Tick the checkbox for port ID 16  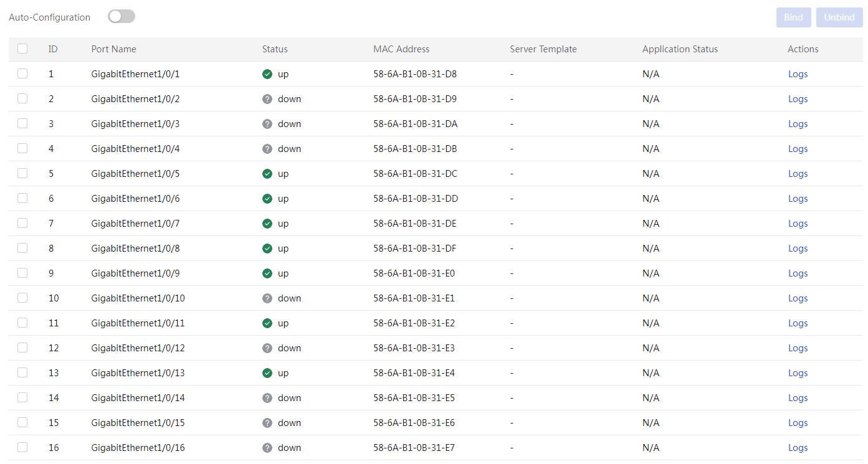(22, 447)
